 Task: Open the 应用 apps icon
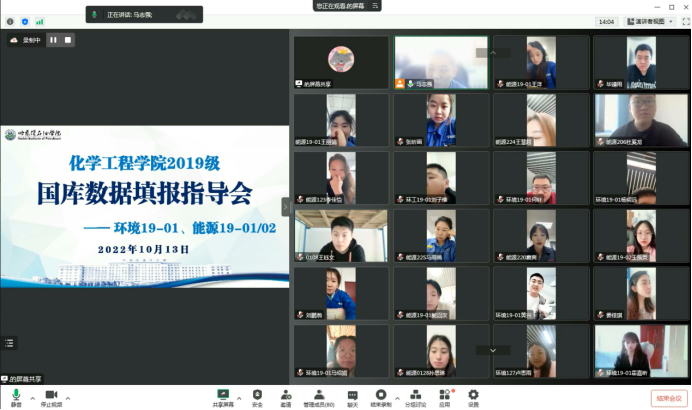point(444,394)
